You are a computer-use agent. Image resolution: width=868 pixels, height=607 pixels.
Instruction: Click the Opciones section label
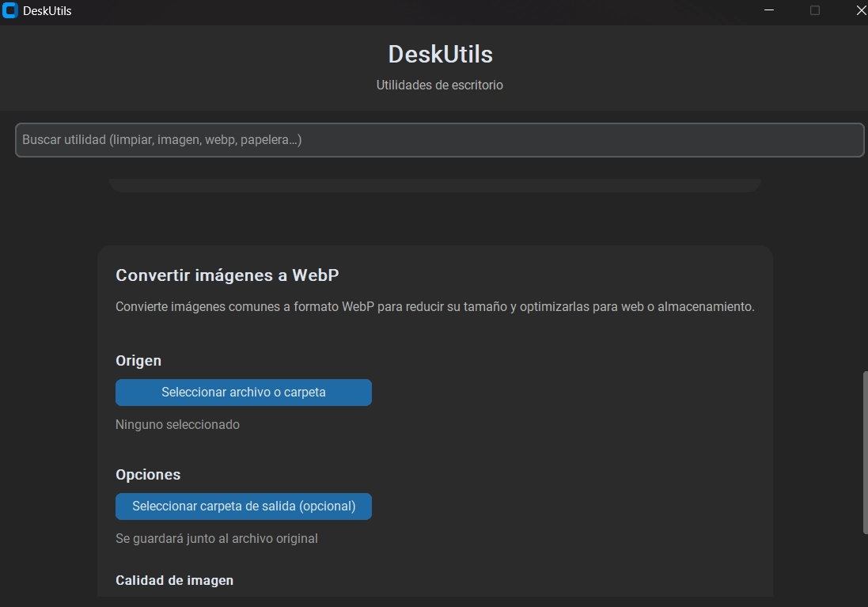tap(148, 475)
